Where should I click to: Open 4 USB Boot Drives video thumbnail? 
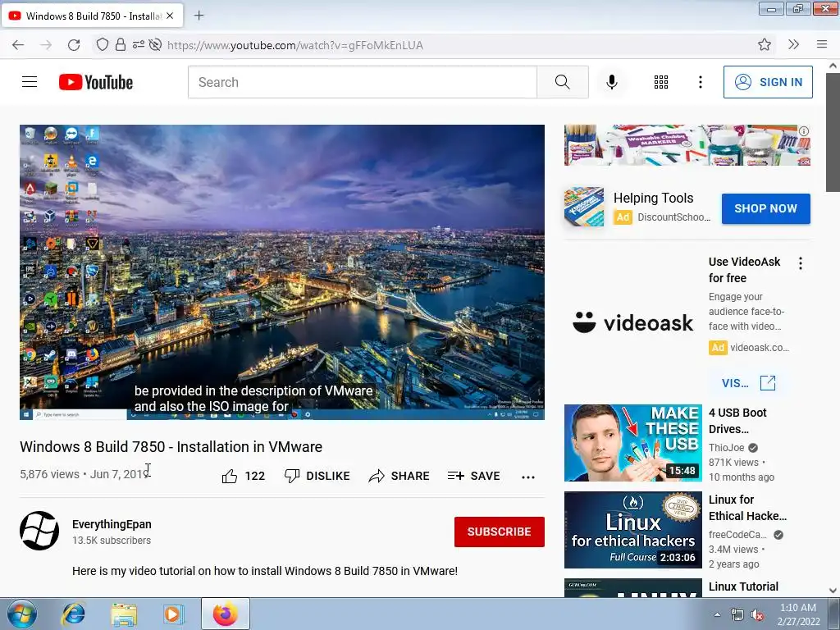coord(632,442)
